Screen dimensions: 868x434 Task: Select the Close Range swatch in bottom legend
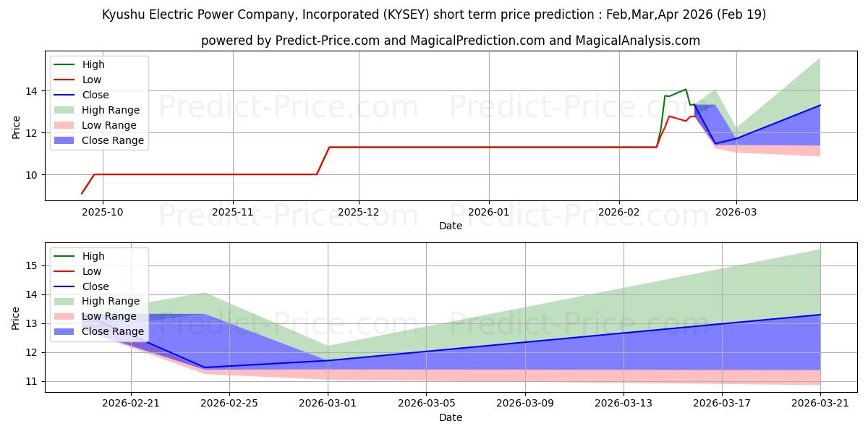point(64,332)
